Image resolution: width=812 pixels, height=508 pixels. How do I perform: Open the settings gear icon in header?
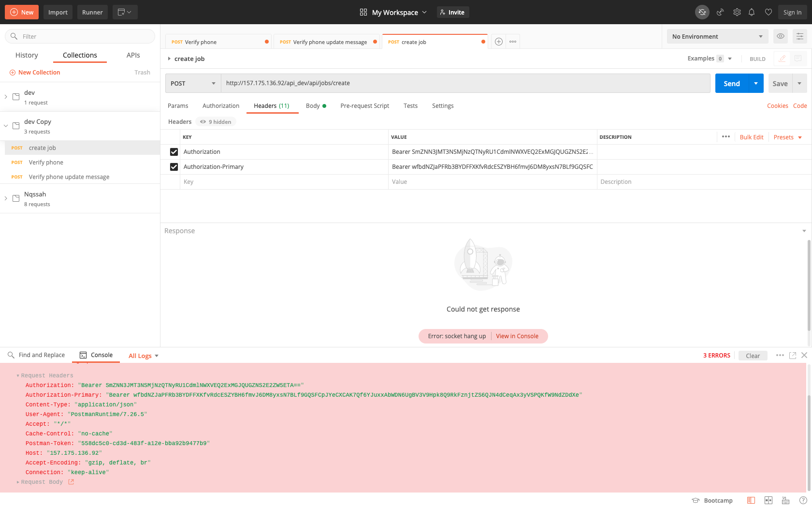pyautogui.click(x=737, y=12)
